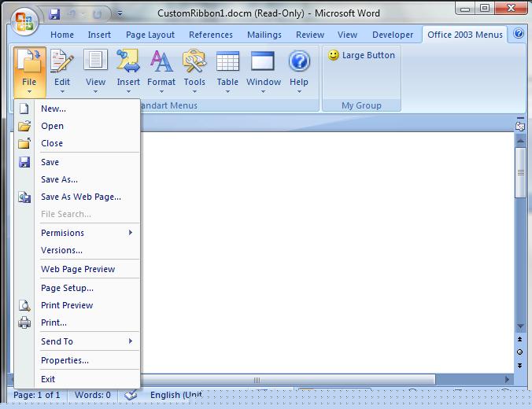This screenshot has width=532, height=409.
Task: Open dropdown arrow under View button
Action: [95, 91]
